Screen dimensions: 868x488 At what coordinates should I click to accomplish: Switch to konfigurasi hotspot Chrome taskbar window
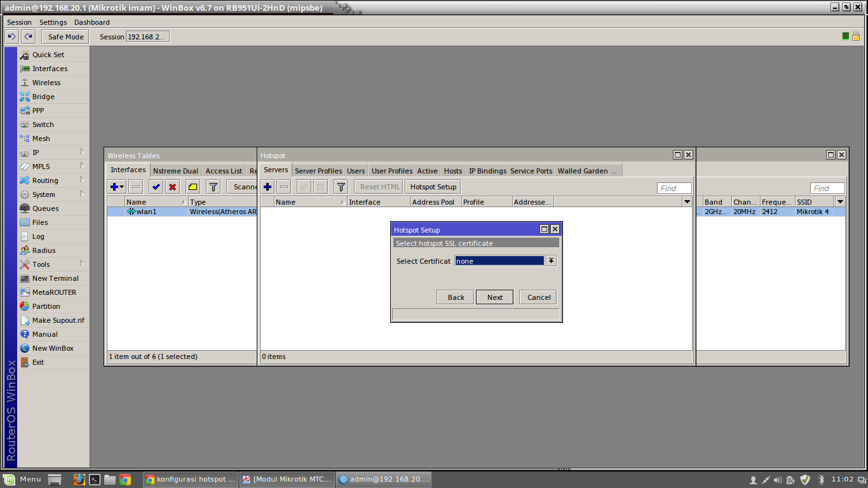(x=191, y=479)
